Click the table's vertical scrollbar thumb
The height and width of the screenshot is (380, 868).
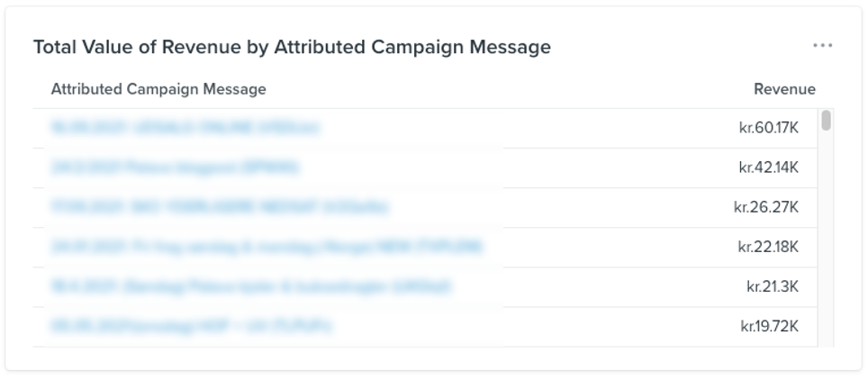pyautogui.click(x=827, y=121)
